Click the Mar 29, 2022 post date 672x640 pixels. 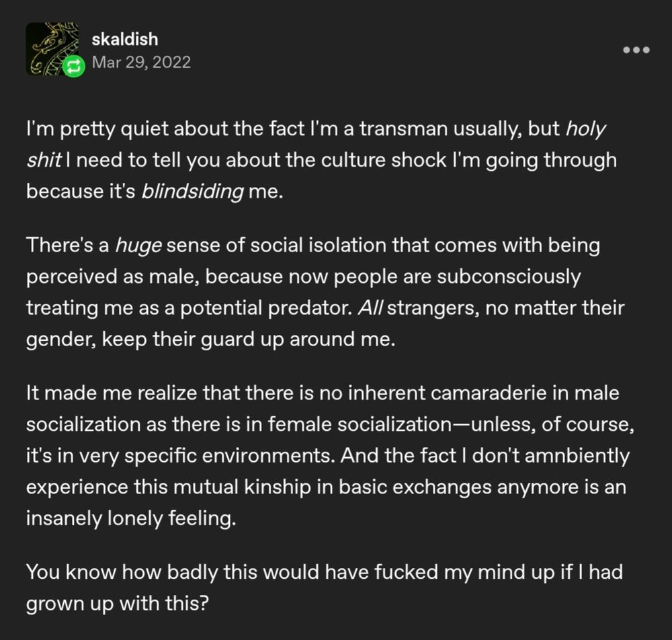coord(141,63)
